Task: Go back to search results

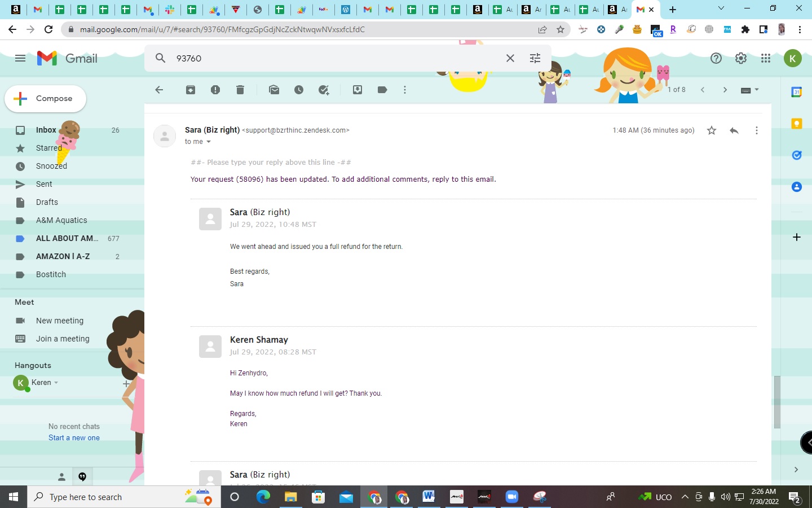Action: point(159,90)
